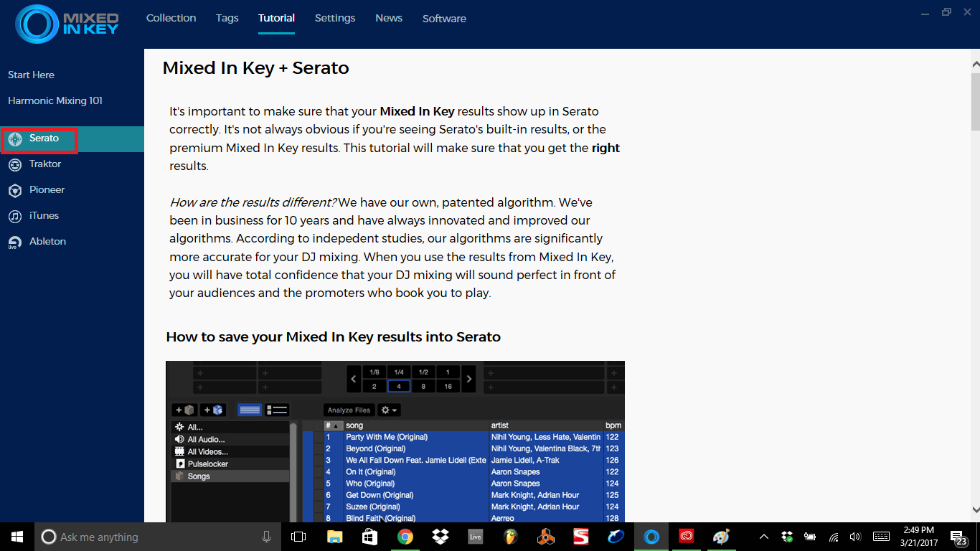Image resolution: width=980 pixels, height=551 pixels.
Task: Open the red S app in taskbar
Action: pos(580,537)
